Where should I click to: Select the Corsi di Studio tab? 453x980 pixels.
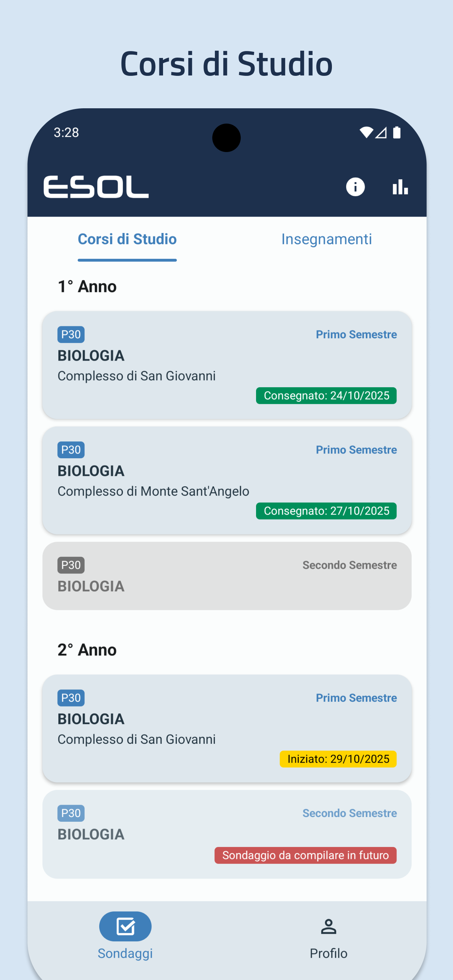pos(127,239)
